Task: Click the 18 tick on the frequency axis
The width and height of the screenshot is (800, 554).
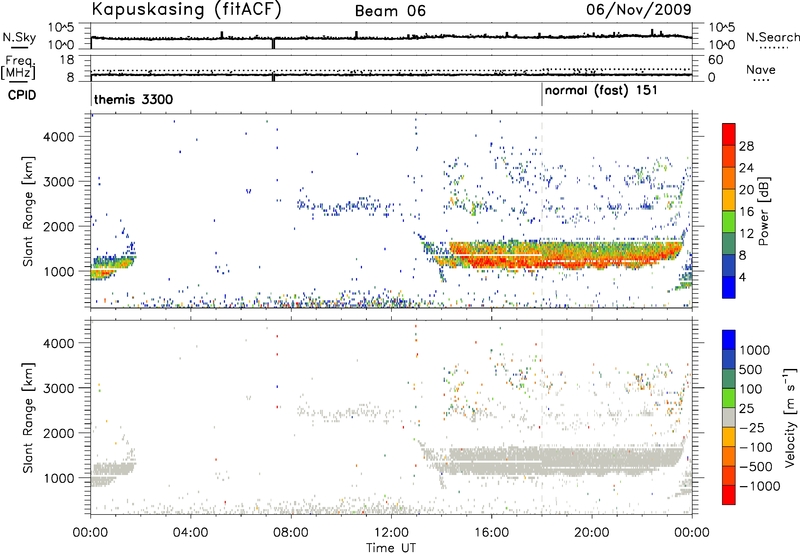Action: [67, 60]
